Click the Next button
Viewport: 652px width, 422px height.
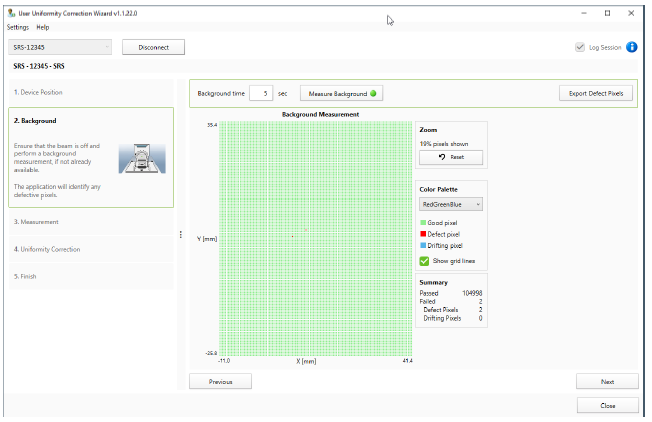[607, 382]
